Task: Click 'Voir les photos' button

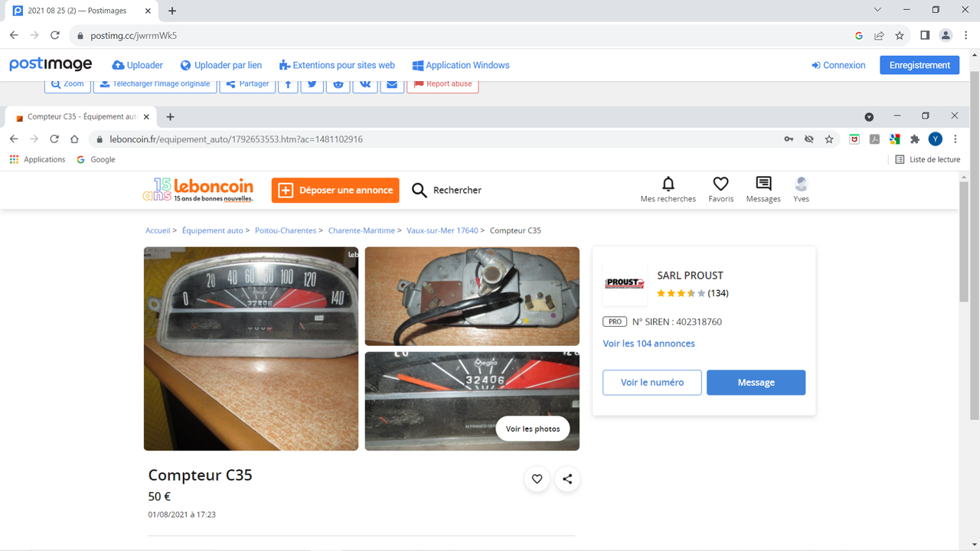Action: click(x=533, y=429)
